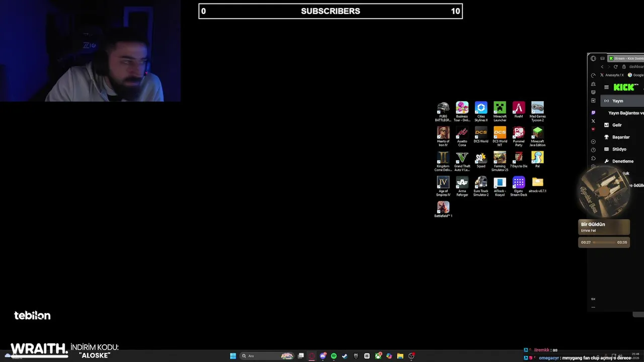Open Twitch in the Opera GX sidebar

coord(593,113)
